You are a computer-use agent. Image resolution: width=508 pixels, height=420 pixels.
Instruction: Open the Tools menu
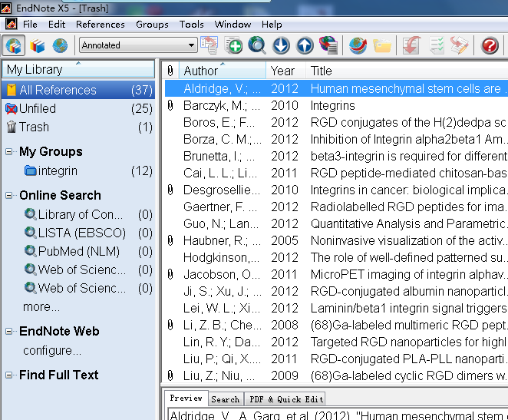pyautogui.click(x=192, y=25)
